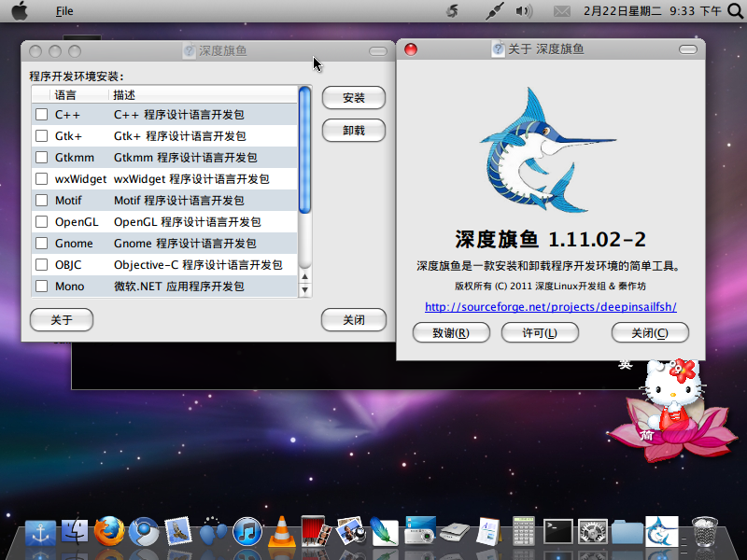This screenshot has height=560, width=747.
Task: Click the swirl icon in menu bar
Action: (452, 11)
